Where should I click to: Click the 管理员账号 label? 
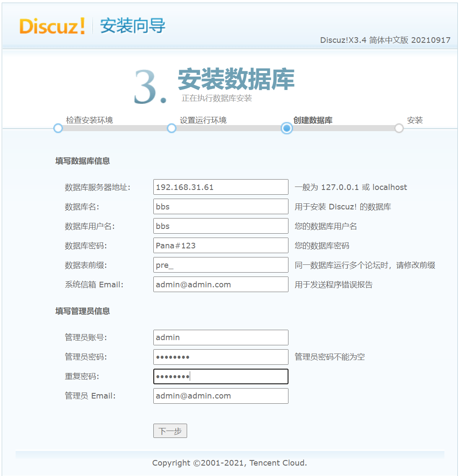tap(86, 337)
